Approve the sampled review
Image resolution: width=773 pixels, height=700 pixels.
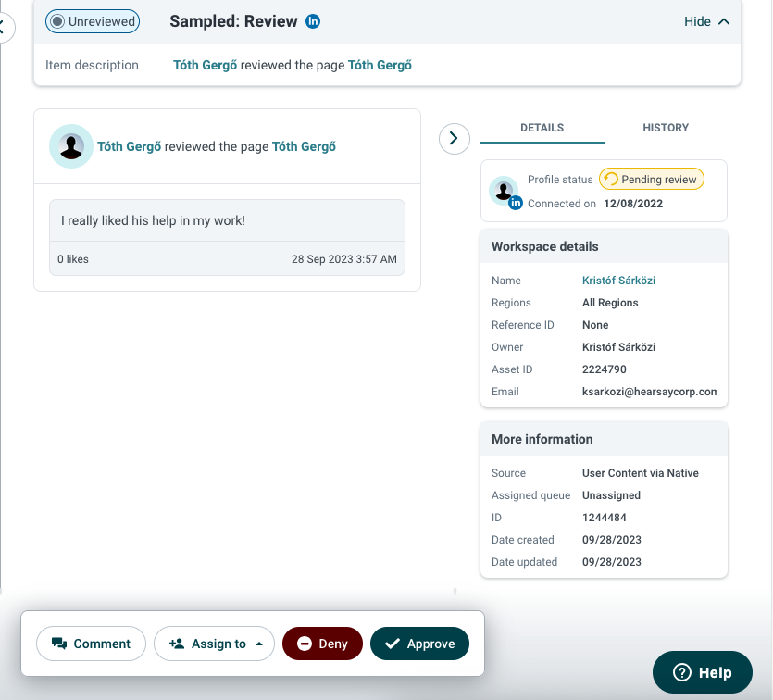tap(419, 644)
